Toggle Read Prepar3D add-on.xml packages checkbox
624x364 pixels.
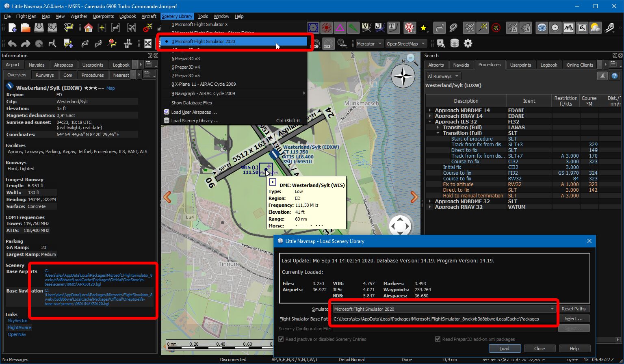[x=438, y=339]
